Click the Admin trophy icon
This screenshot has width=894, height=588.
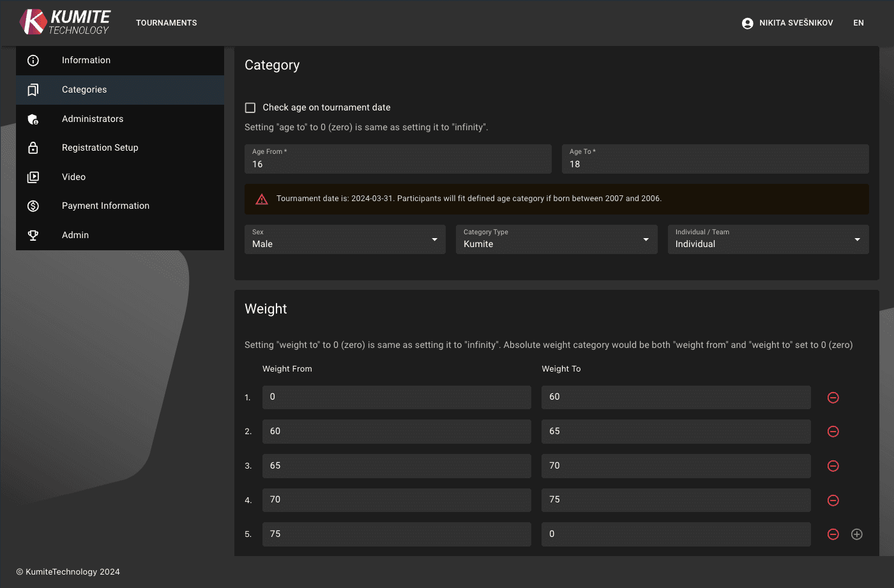point(33,235)
